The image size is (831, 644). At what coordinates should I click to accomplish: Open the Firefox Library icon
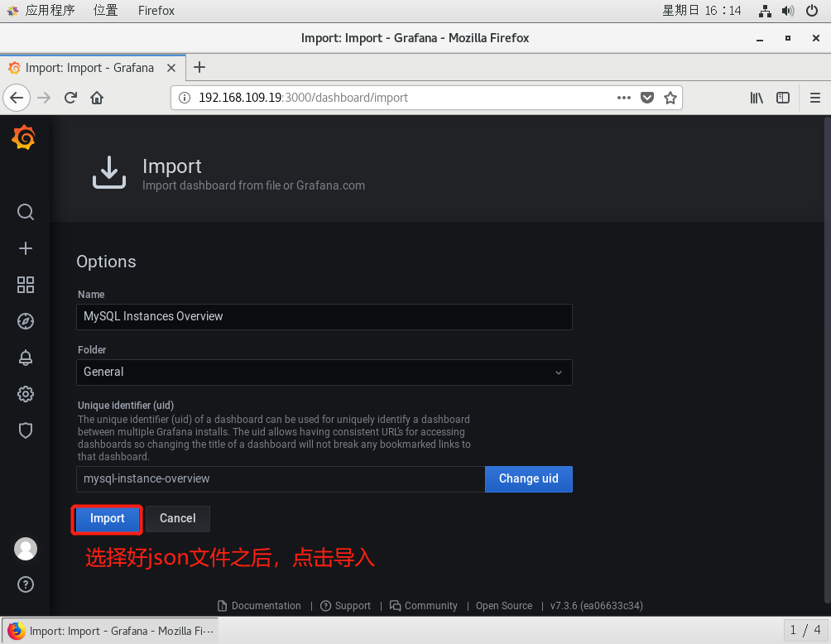click(x=757, y=98)
